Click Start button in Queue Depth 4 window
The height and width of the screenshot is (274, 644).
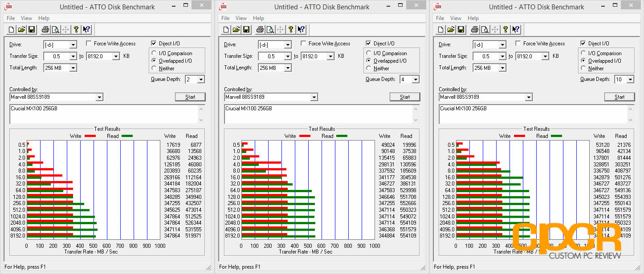(405, 97)
